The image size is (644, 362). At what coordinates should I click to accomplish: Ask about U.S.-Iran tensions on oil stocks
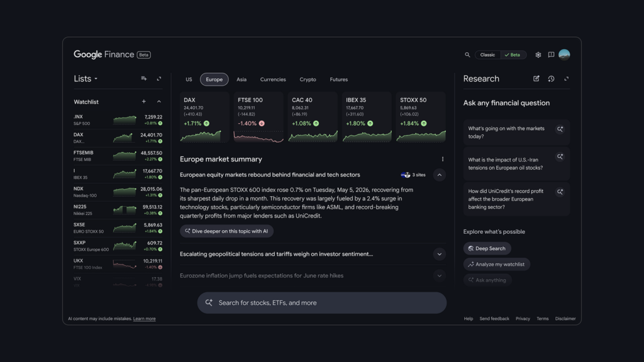pyautogui.click(x=516, y=164)
